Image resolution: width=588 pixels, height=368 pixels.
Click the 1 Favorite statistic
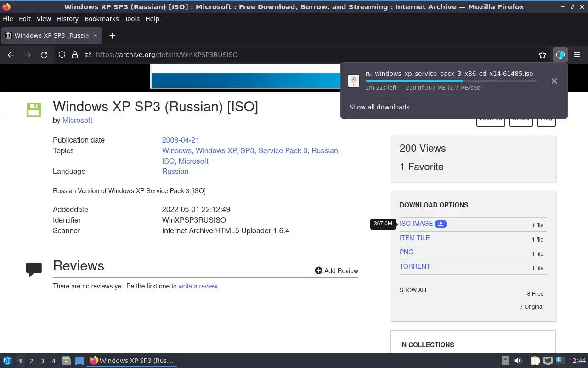(x=422, y=167)
